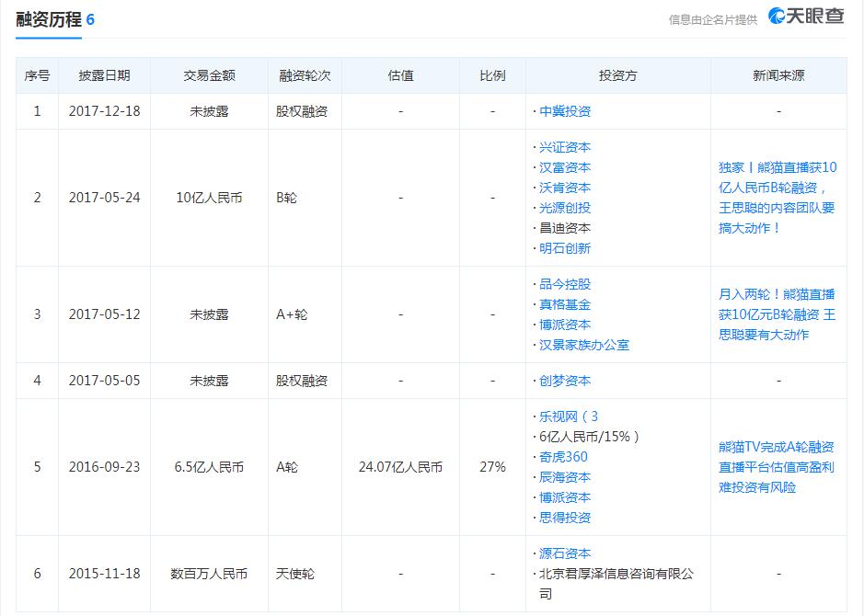Click the 数百万人民币 amount cell
864x616 pixels.
[x=209, y=574]
